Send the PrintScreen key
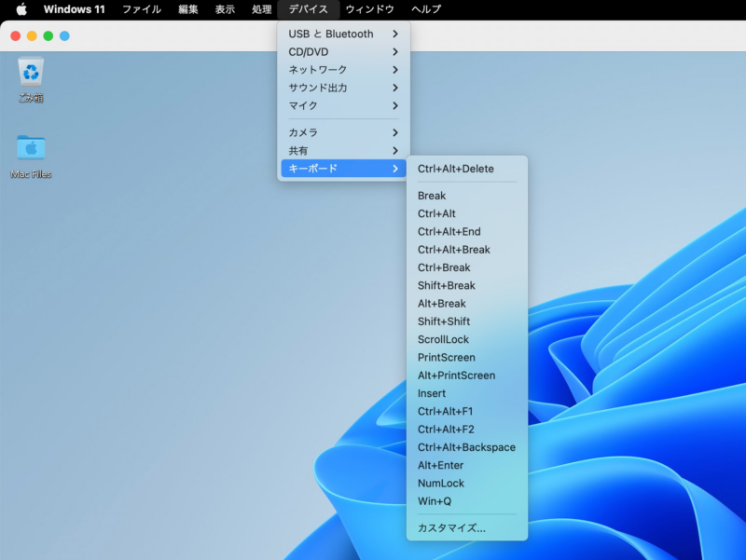 click(x=467, y=358)
